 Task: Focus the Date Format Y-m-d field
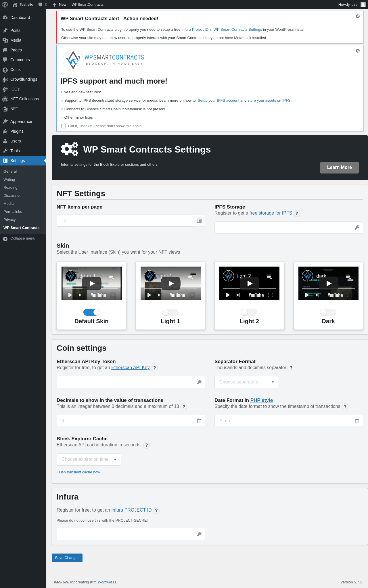(289, 421)
